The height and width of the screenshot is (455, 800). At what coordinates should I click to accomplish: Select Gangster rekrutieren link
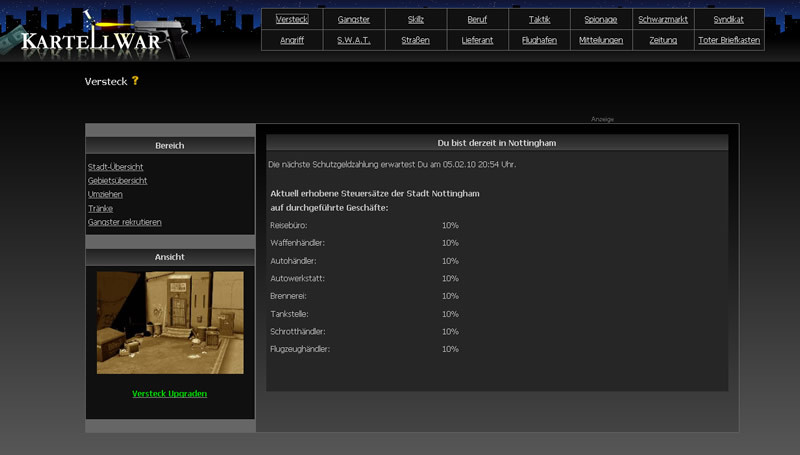(125, 222)
